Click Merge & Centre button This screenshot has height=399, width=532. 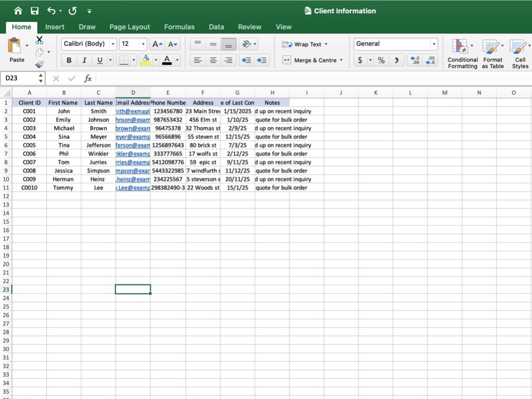coord(309,61)
